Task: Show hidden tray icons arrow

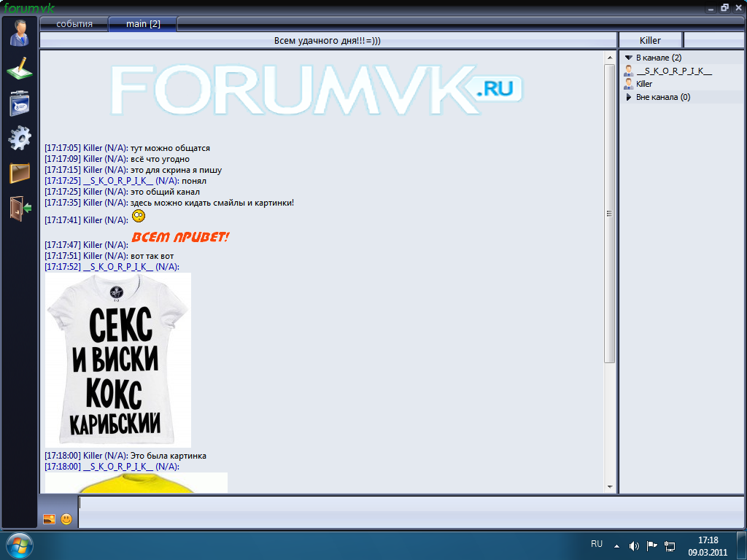Action: [617, 546]
